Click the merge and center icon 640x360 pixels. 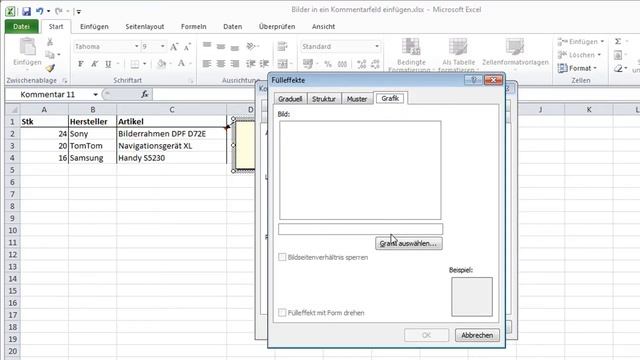click(x=282, y=64)
